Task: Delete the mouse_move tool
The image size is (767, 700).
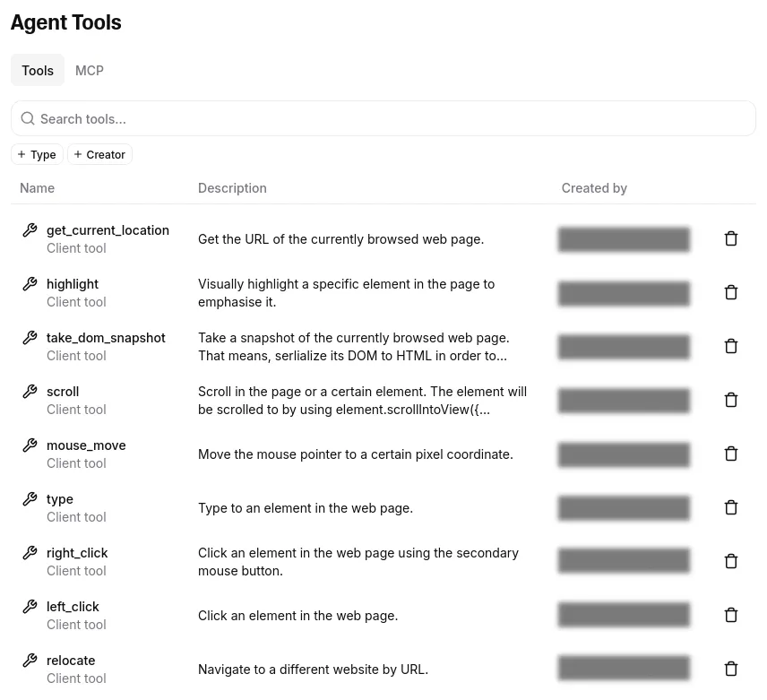Action: pyautogui.click(x=731, y=454)
